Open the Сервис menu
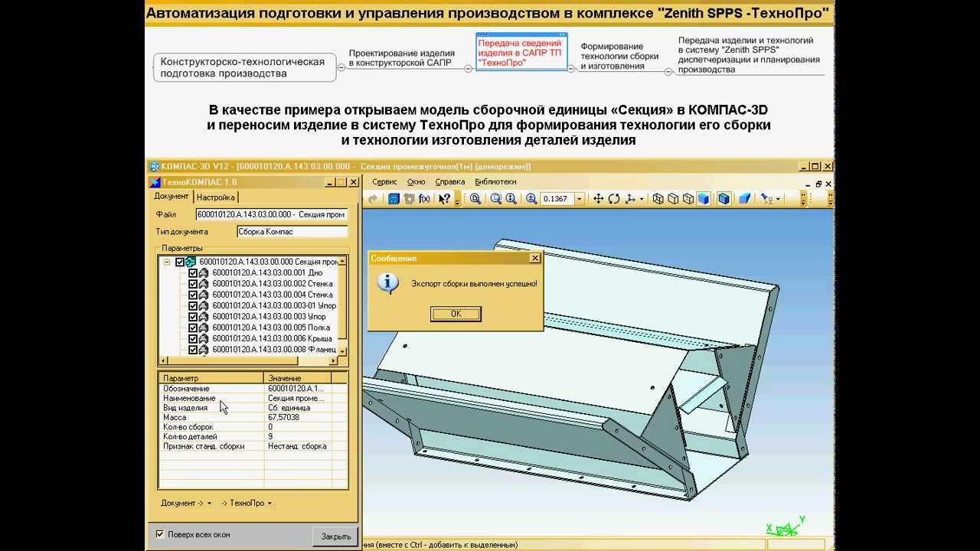980x551 pixels. [384, 181]
